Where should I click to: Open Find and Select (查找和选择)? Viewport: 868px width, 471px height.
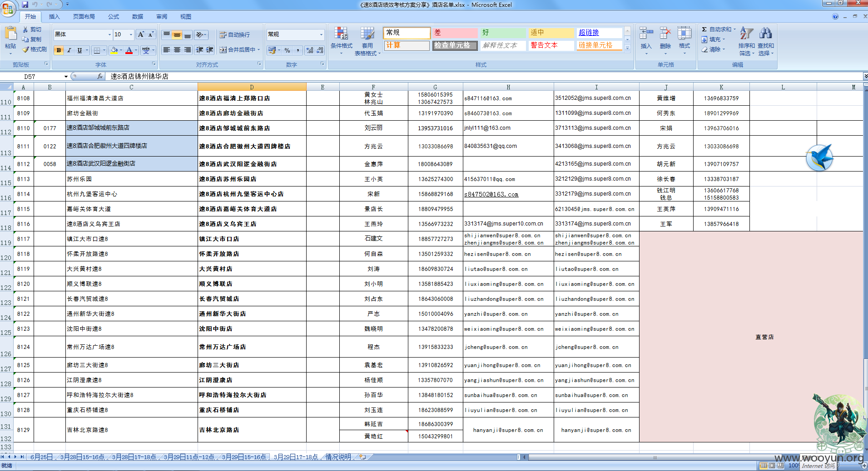pyautogui.click(x=766, y=41)
